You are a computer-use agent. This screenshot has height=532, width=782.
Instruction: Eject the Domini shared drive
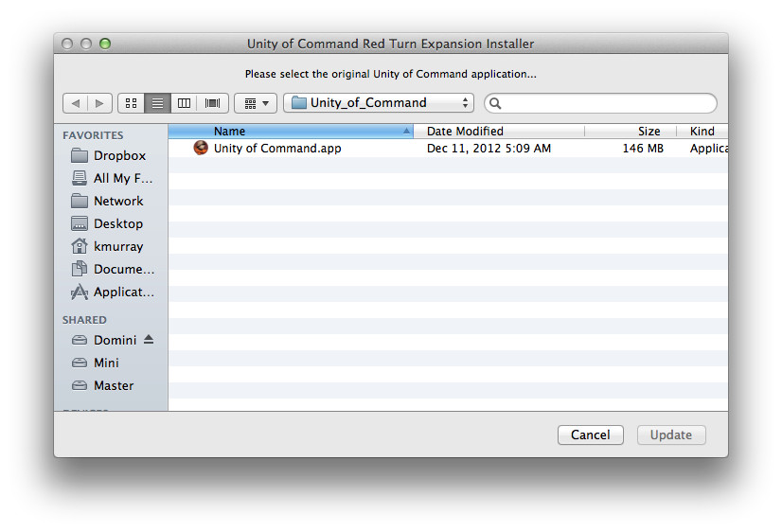(x=149, y=340)
